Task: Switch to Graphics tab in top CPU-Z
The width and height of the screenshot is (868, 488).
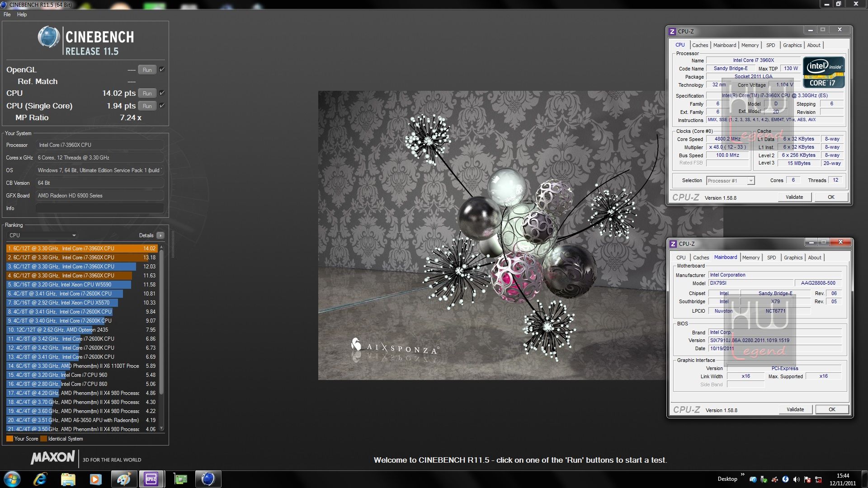Action: [792, 45]
